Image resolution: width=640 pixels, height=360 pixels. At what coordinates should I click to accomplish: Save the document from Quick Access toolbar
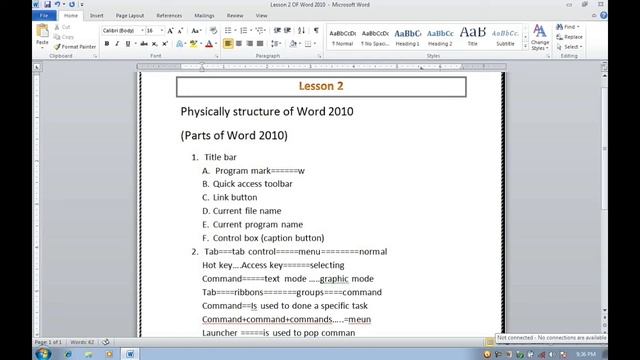[x=47, y=4]
